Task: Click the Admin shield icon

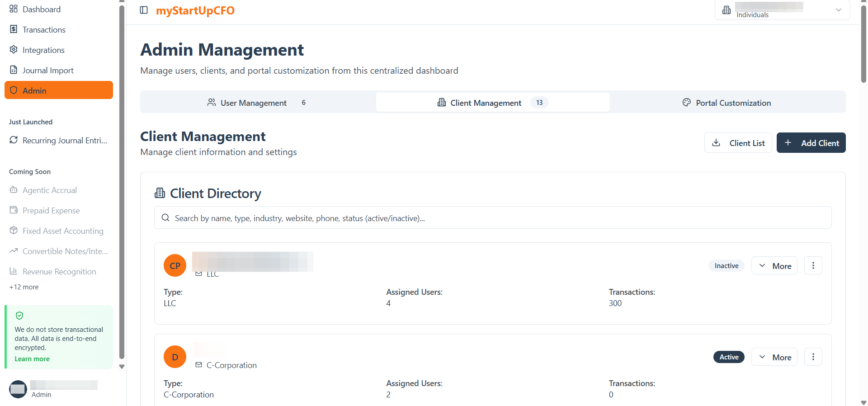Action: pyautogui.click(x=14, y=90)
